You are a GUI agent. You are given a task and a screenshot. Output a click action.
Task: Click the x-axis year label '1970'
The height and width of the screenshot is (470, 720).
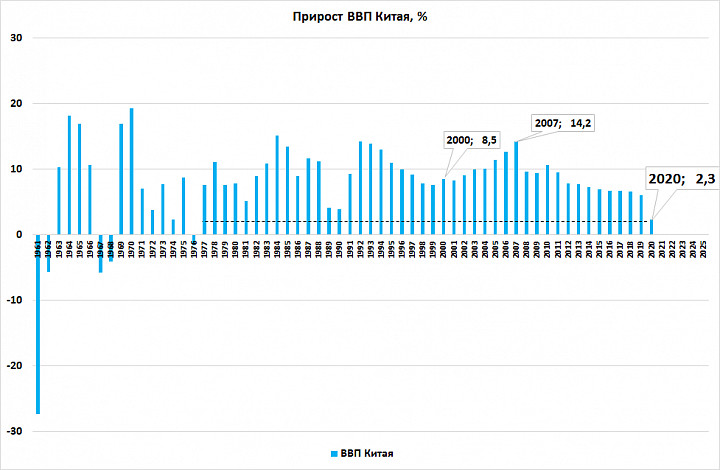(x=131, y=249)
